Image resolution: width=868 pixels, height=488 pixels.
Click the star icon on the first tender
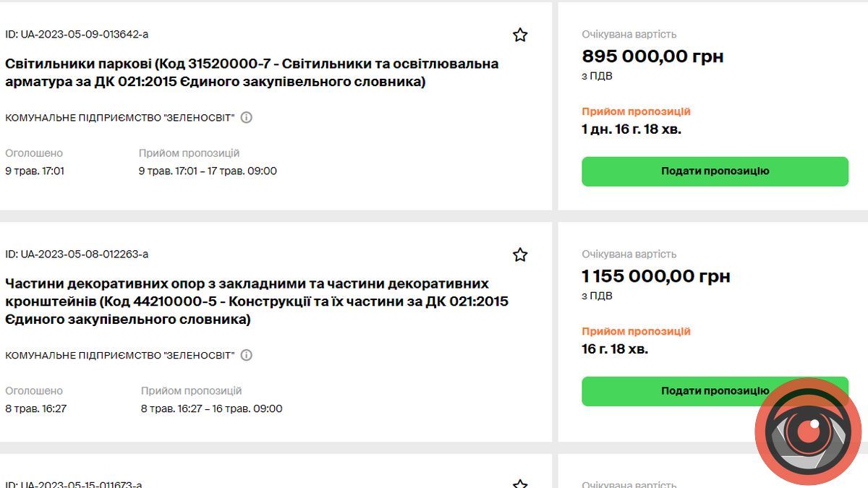pos(520,34)
